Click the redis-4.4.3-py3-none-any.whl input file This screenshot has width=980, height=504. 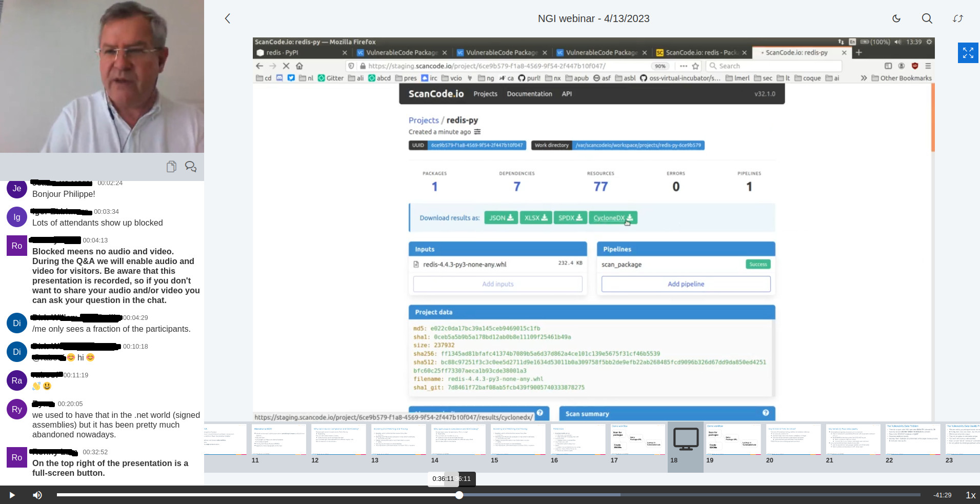pos(465,265)
